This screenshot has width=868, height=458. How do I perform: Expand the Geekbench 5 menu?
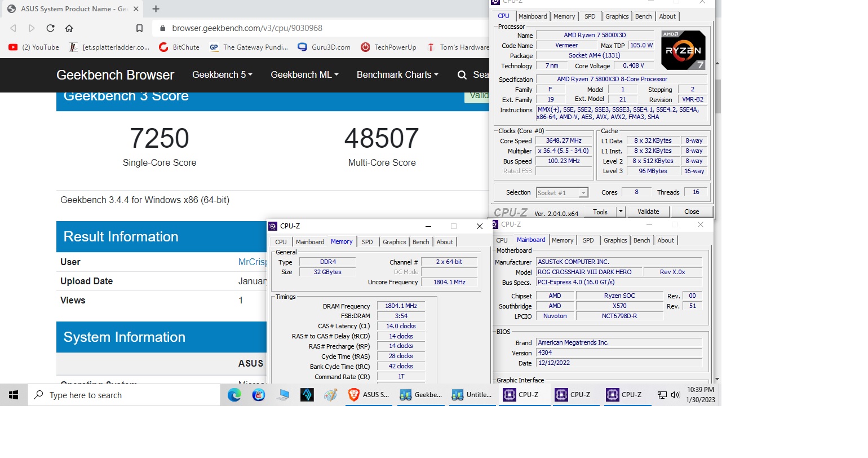pos(222,75)
